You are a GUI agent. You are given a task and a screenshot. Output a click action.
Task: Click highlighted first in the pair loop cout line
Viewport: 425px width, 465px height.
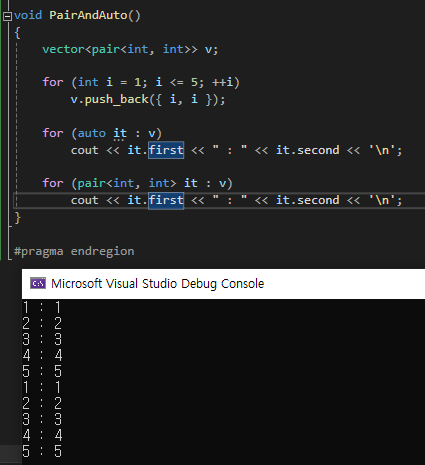[166, 200]
